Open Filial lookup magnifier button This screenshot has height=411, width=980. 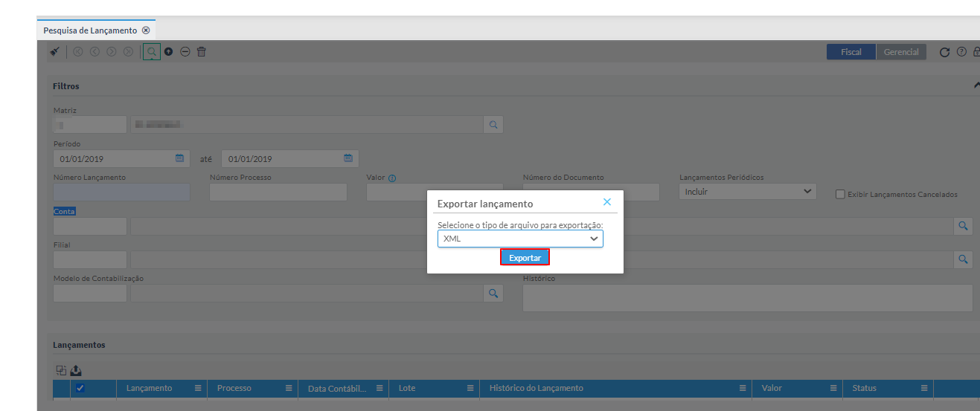coord(963,259)
